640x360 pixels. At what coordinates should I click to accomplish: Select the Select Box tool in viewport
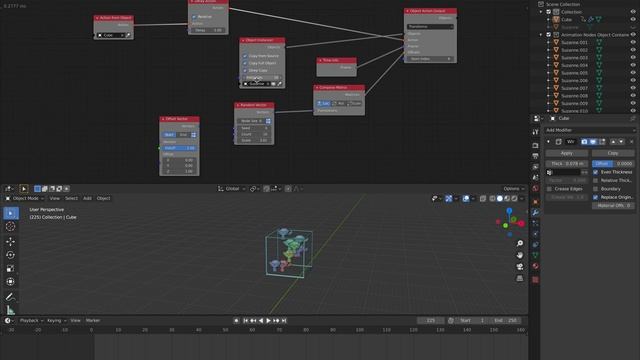tap(11, 213)
